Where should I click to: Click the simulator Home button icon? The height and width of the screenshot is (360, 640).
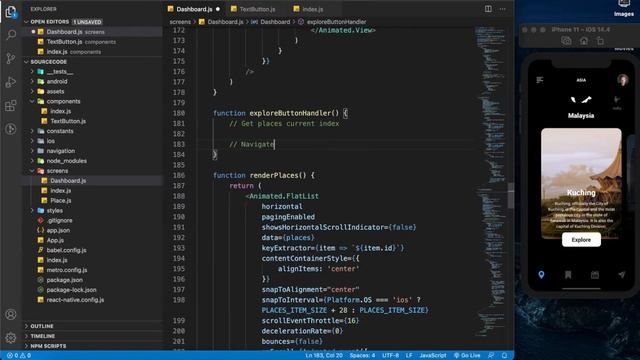[x=584, y=40]
